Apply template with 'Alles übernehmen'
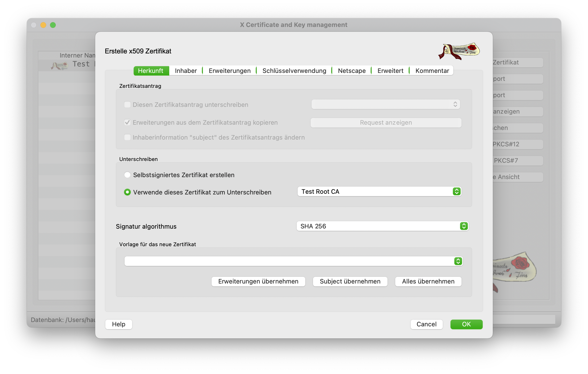 [x=428, y=281]
